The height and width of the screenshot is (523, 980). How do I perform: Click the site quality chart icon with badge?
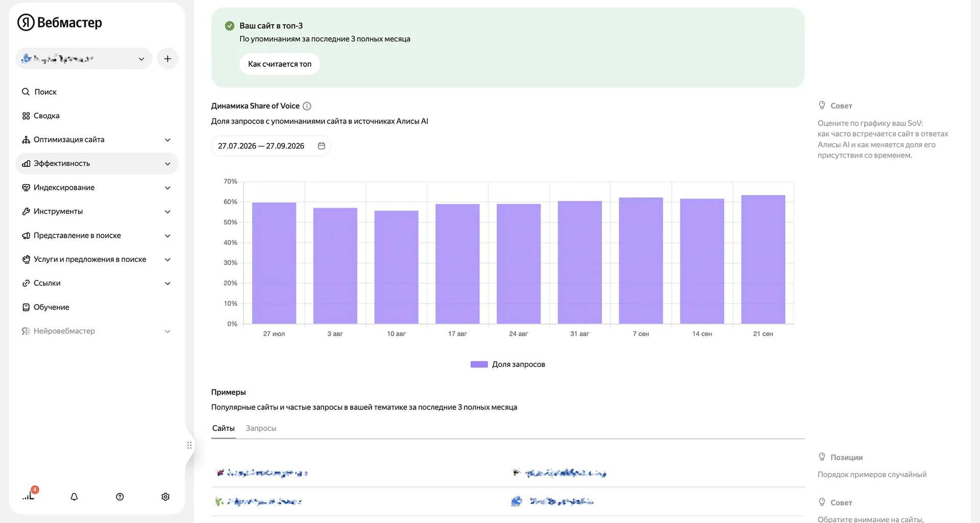click(29, 495)
